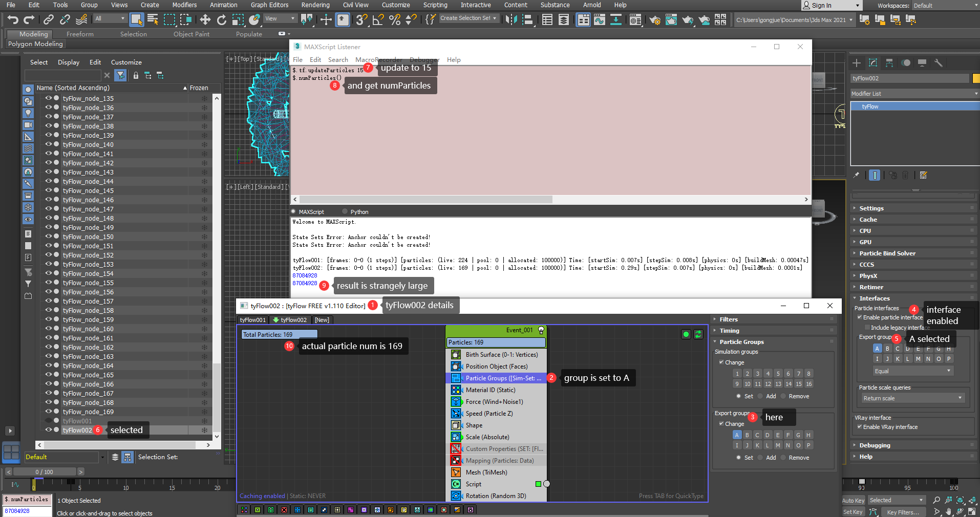Click the Mirror tool icon
Image resolution: width=980 pixels, height=517 pixels.
coord(511,19)
